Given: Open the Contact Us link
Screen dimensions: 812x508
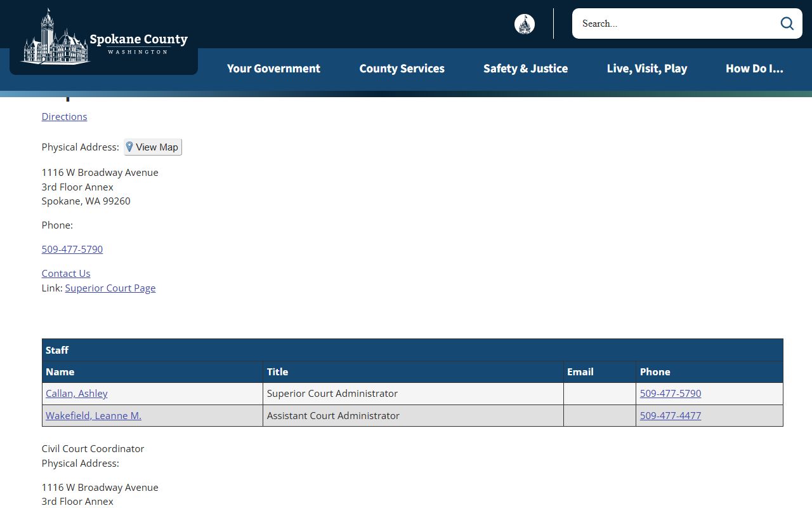Looking at the screenshot, I should [x=66, y=273].
